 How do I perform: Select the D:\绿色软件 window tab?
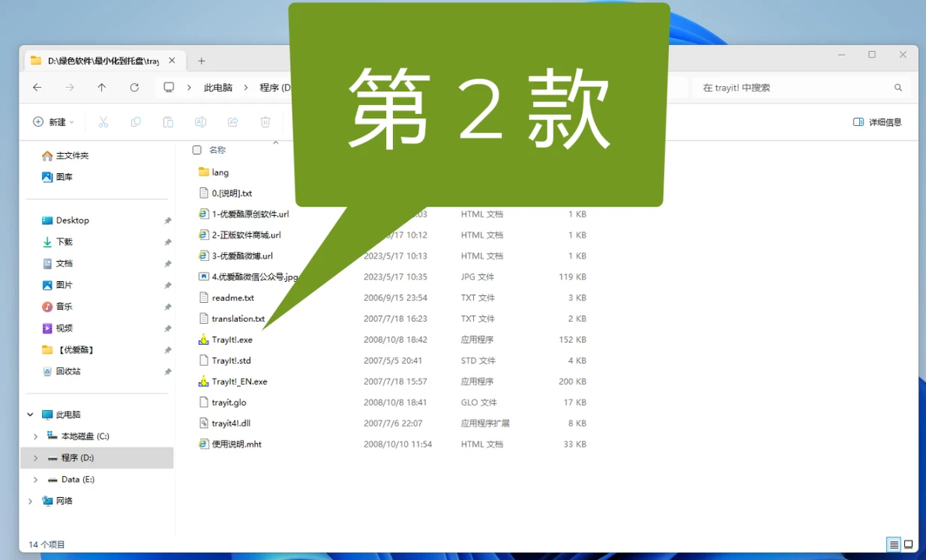pyautogui.click(x=104, y=61)
